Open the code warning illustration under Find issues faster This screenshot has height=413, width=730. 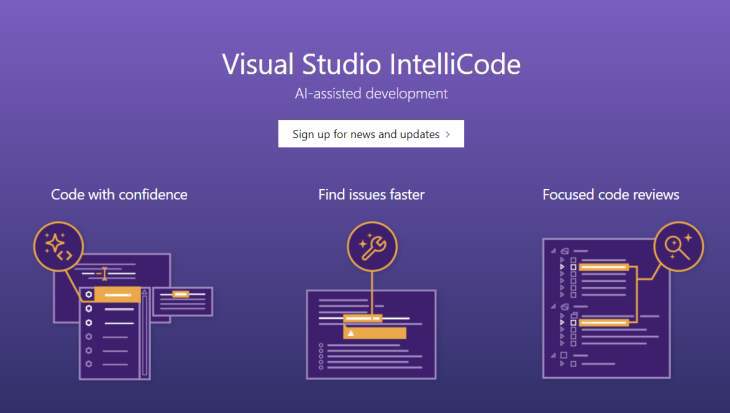click(371, 334)
